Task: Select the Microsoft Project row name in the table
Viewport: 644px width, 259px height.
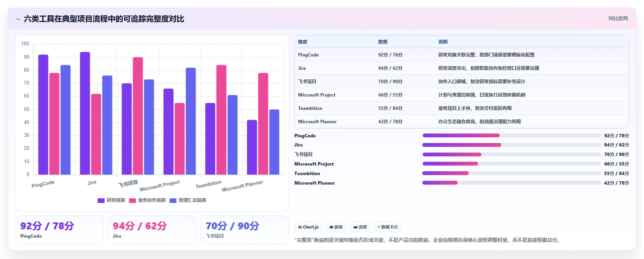Action: [x=317, y=95]
